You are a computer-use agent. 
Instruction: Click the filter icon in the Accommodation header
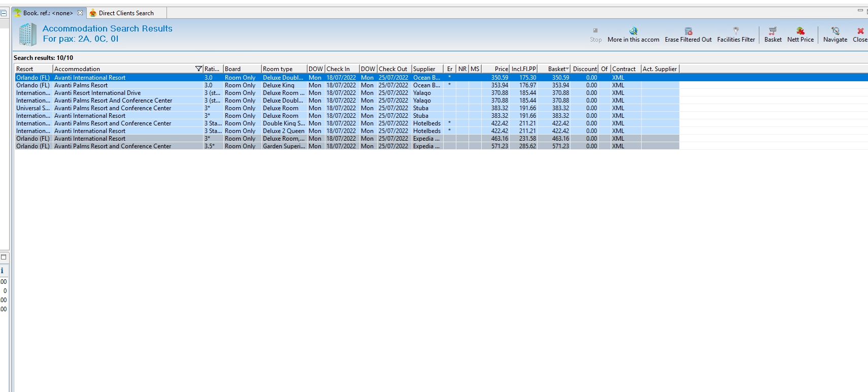click(x=198, y=69)
